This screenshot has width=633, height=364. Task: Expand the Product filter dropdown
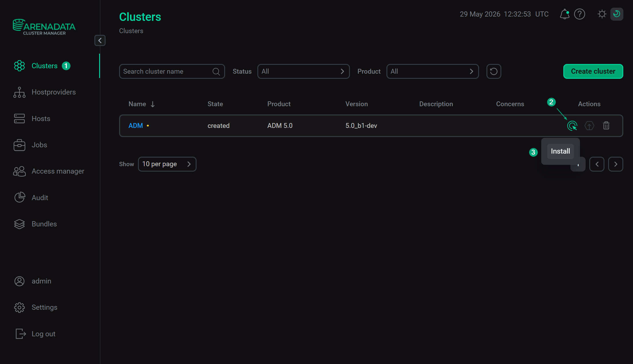tap(432, 71)
